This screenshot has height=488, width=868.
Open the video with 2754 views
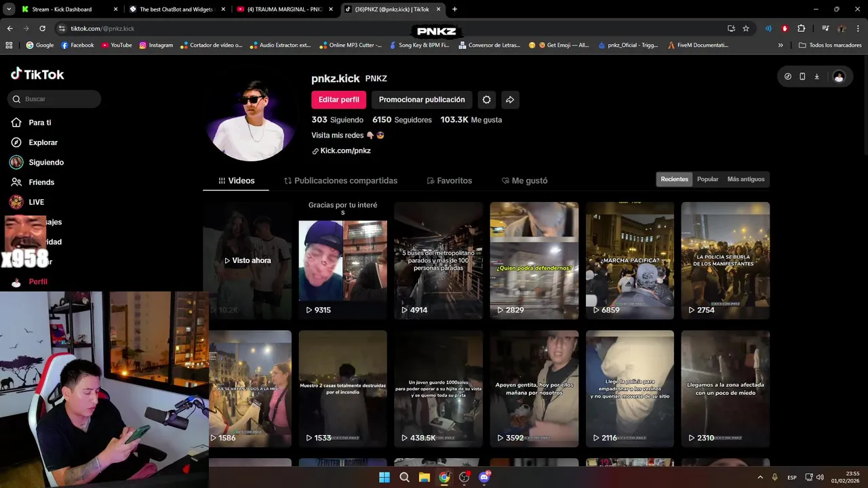[726, 261]
